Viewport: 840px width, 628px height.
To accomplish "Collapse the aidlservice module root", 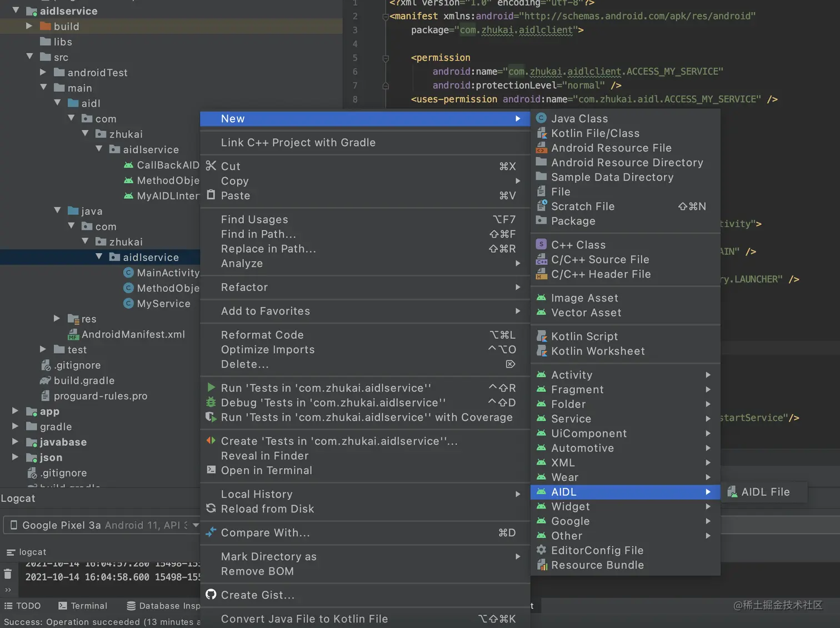I will [x=16, y=11].
